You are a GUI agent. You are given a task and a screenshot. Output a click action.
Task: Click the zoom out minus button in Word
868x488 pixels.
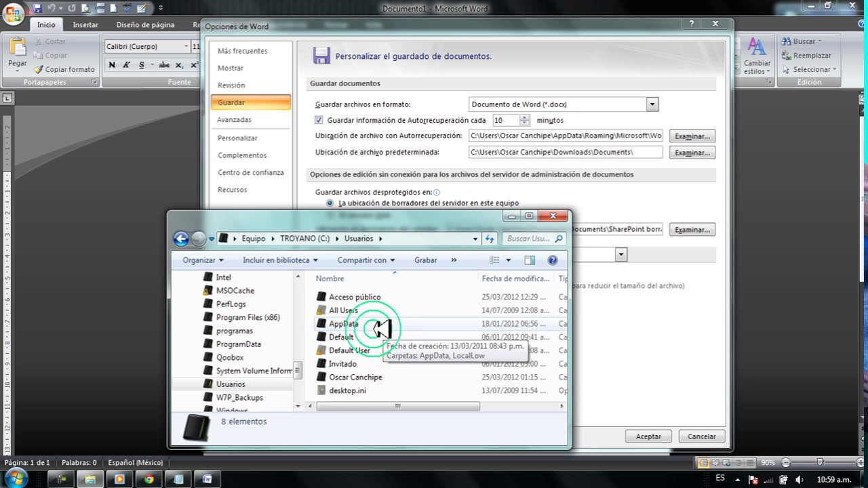click(785, 463)
